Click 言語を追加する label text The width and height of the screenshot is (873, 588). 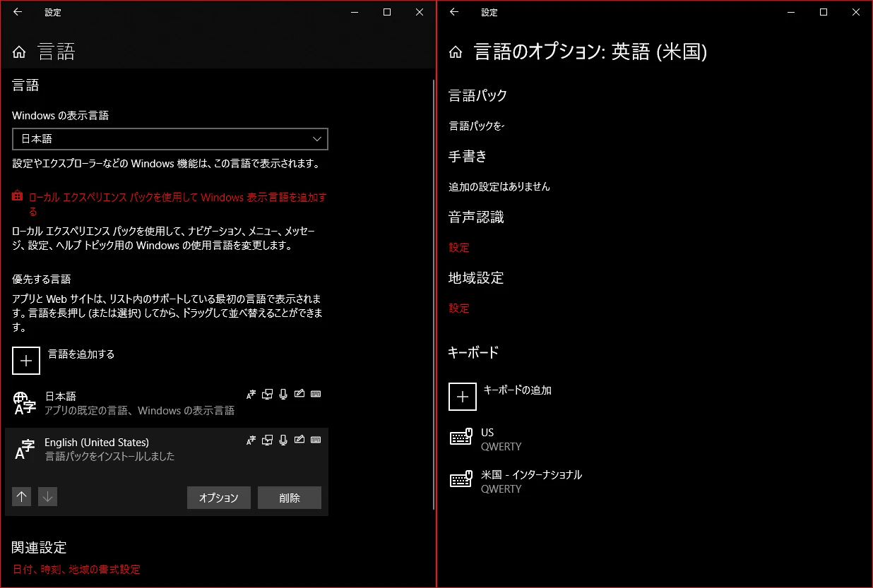[x=81, y=354]
